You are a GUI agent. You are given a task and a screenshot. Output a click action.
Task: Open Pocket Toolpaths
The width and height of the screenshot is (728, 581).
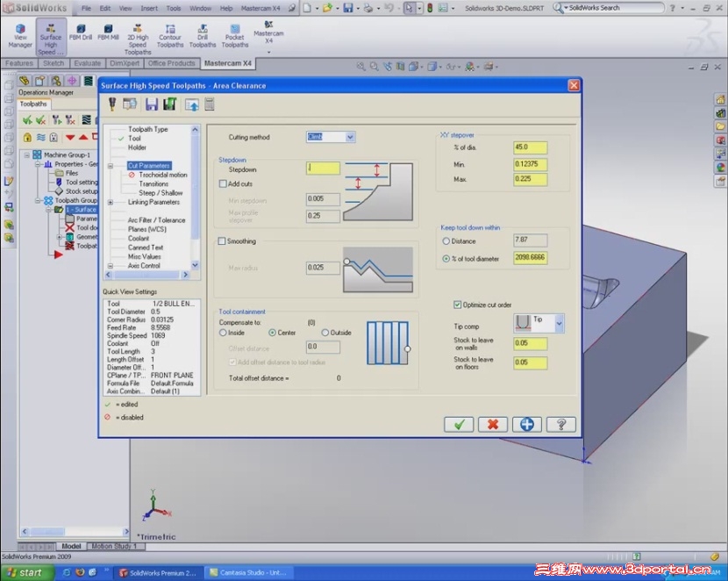[x=235, y=37]
